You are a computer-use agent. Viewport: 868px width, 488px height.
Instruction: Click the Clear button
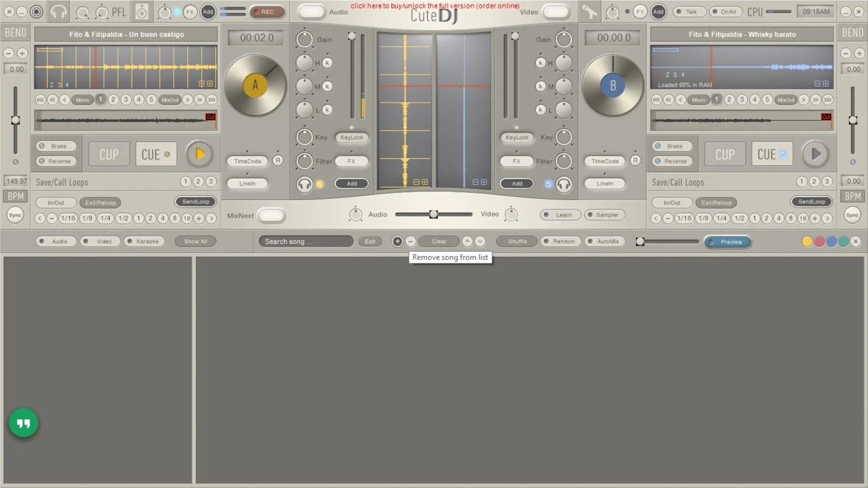(x=439, y=242)
